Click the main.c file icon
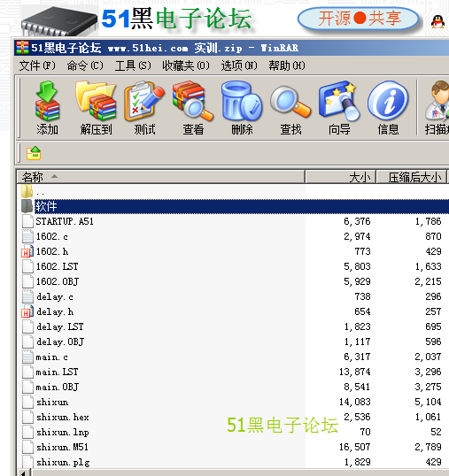This screenshot has width=449, height=476. pyautogui.click(x=27, y=357)
